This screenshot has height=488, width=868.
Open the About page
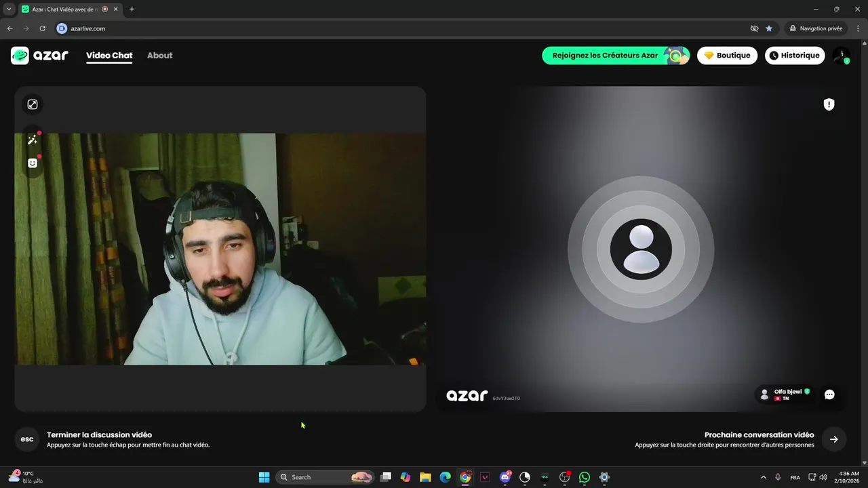point(160,56)
